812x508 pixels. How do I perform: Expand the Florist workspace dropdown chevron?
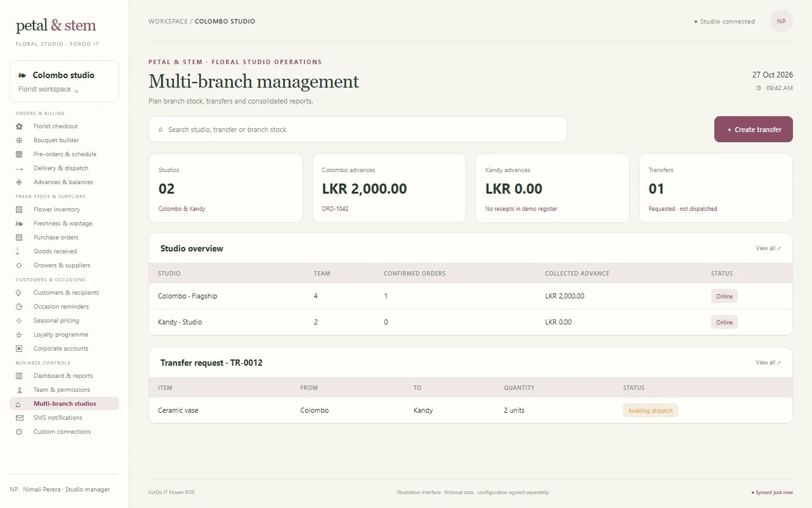coord(76,91)
